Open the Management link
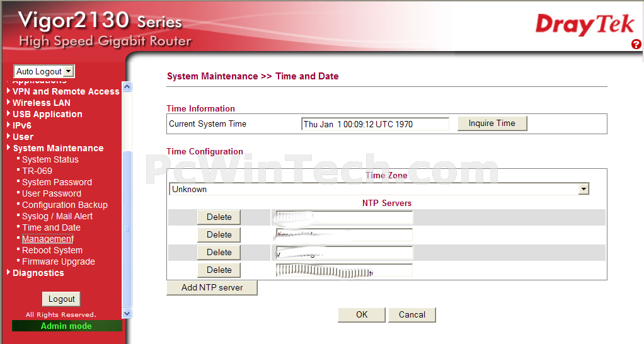The image size is (644, 344). coord(48,239)
